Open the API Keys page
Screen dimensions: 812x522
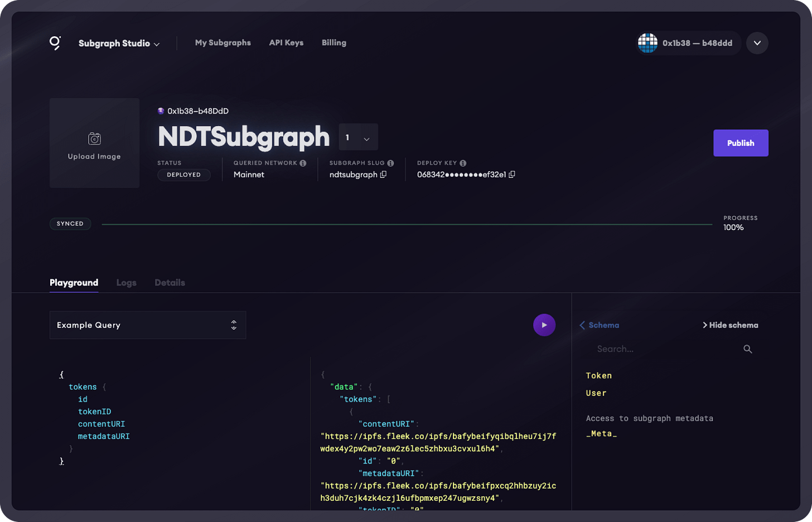(286, 42)
